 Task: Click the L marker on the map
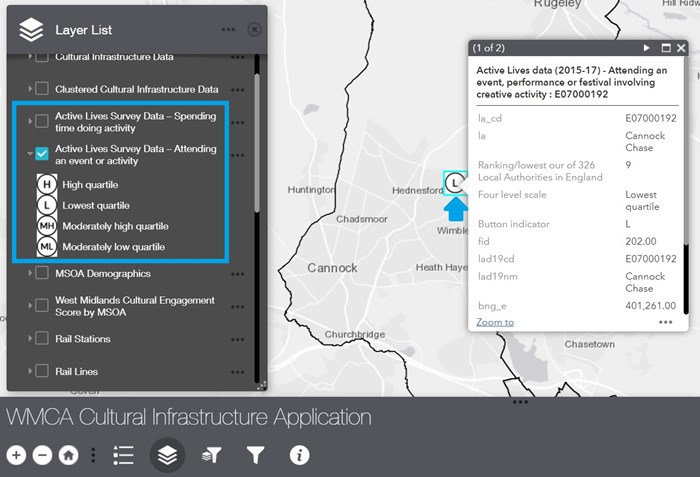(x=455, y=182)
